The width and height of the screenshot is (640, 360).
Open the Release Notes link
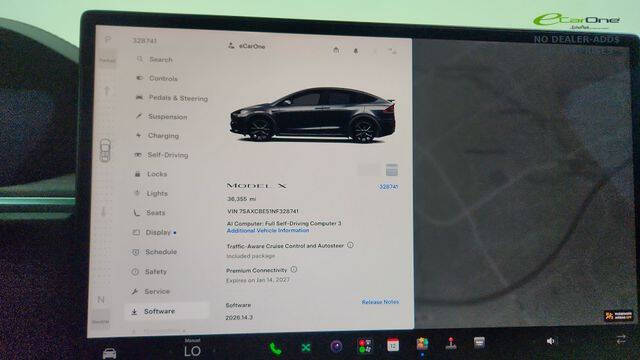pyautogui.click(x=380, y=302)
